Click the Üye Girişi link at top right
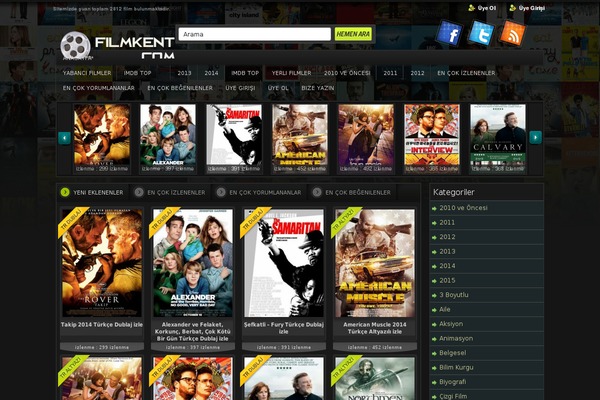 (532, 8)
